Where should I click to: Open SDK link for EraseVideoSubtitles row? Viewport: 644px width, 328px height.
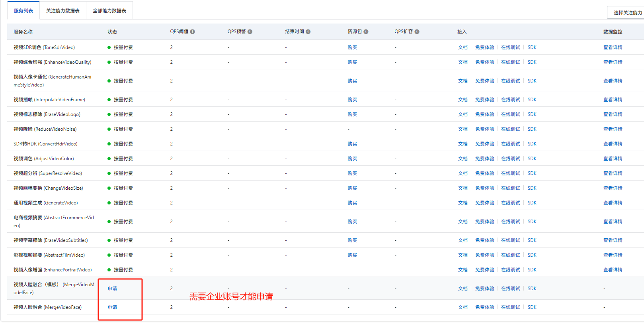coord(532,240)
